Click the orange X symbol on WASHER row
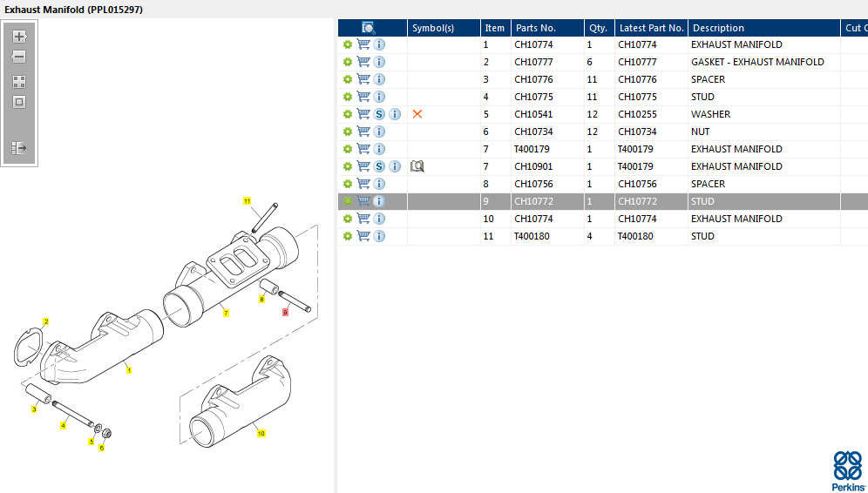The height and width of the screenshot is (493, 868). pos(417,114)
